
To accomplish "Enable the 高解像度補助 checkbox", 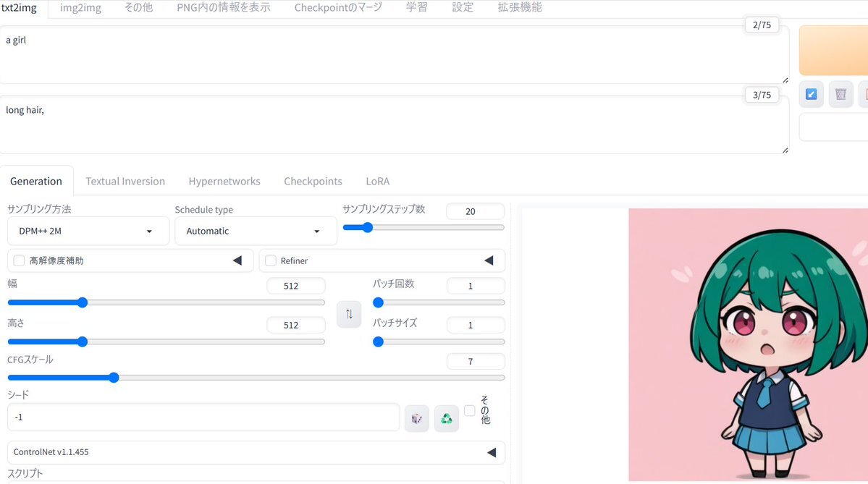I will 20,260.
